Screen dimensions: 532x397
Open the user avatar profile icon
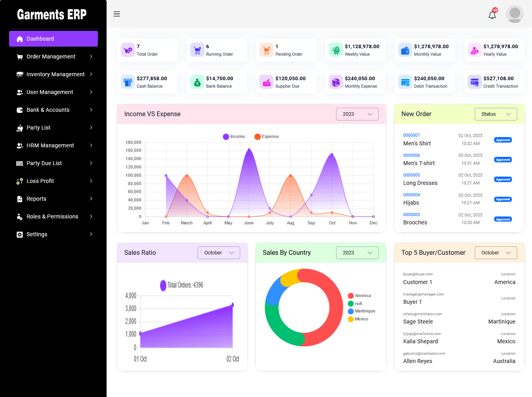click(x=515, y=14)
